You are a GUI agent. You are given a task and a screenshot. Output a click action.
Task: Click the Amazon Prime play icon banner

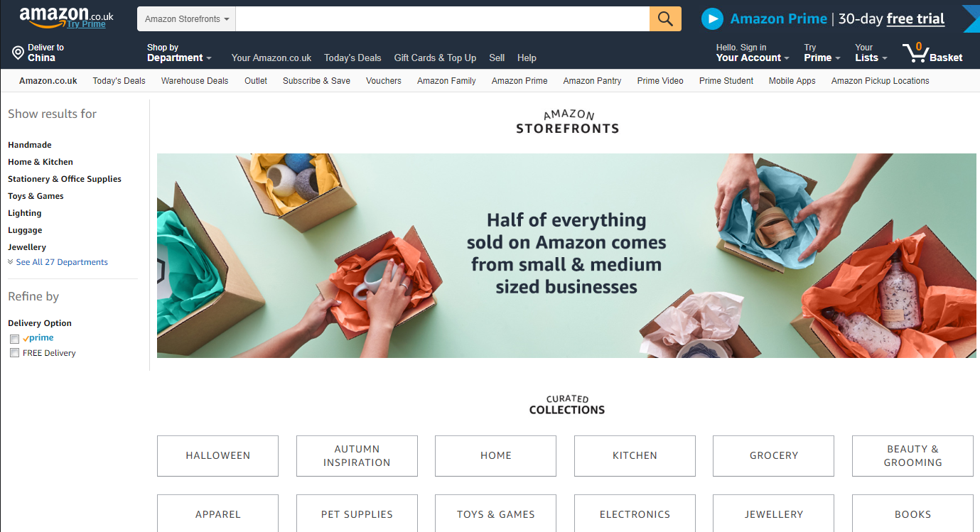click(712, 18)
